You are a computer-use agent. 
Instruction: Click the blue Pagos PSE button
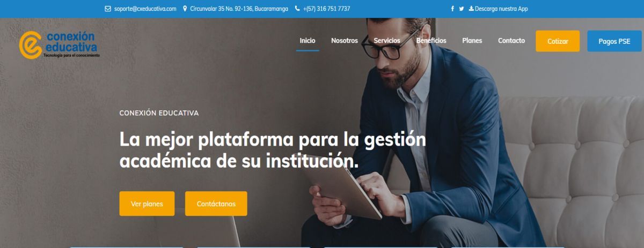614,41
